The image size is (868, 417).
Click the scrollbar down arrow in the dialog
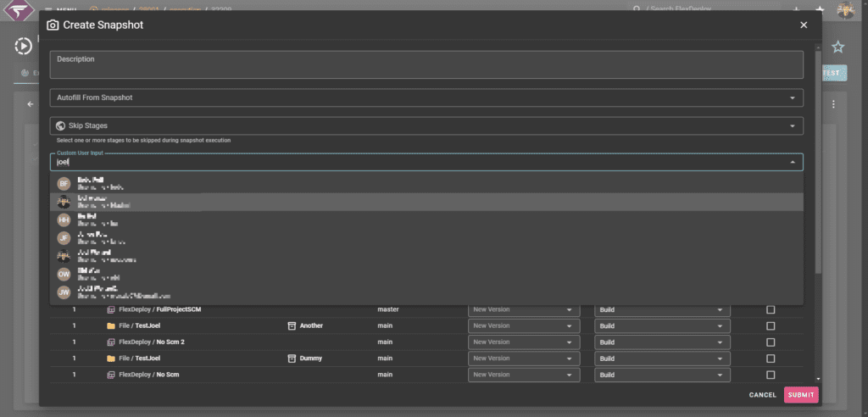click(x=818, y=380)
